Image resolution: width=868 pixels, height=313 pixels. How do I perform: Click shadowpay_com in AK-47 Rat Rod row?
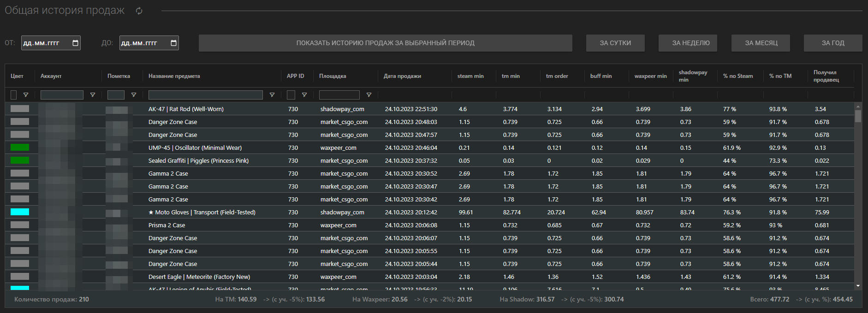342,109
